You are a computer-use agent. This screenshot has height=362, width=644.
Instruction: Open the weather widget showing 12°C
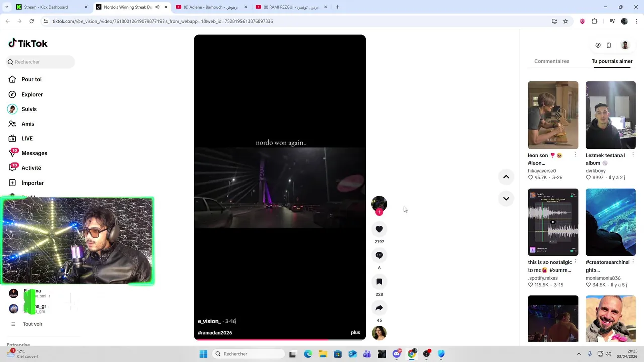[x=23, y=354]
